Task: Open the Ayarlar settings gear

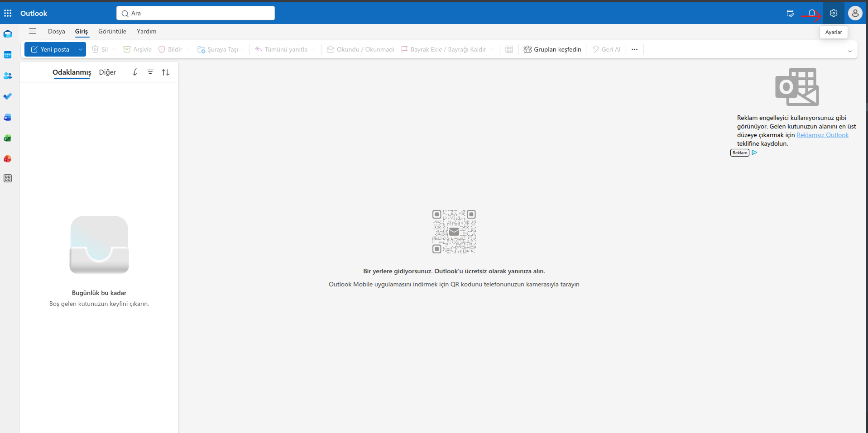Action: point(834,13)
